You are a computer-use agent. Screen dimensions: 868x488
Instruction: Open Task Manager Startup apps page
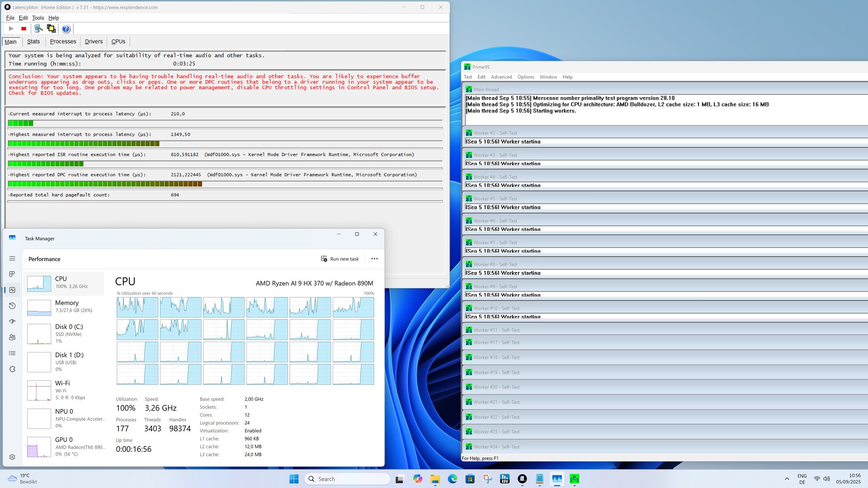point(12,322)
